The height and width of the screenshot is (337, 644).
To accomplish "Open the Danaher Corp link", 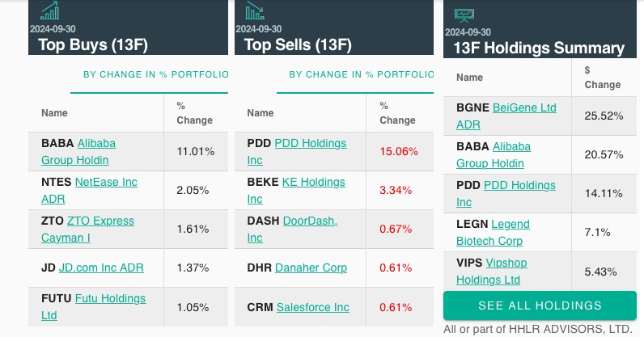I will 311,267.
